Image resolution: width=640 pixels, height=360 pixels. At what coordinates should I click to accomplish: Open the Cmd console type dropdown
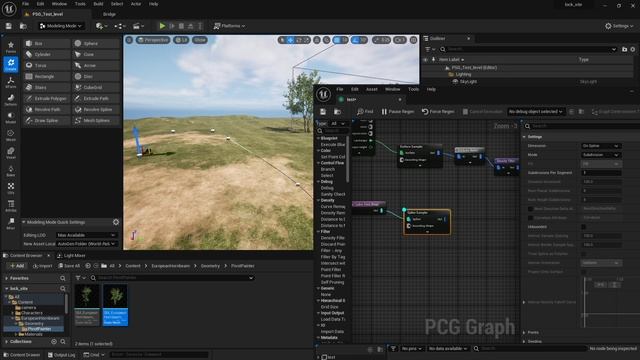94,355
